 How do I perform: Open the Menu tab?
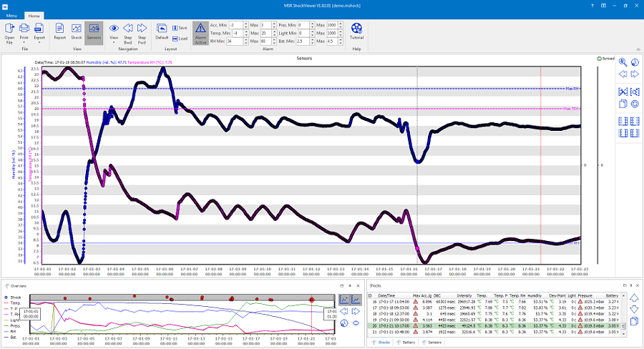click(11, 16)
